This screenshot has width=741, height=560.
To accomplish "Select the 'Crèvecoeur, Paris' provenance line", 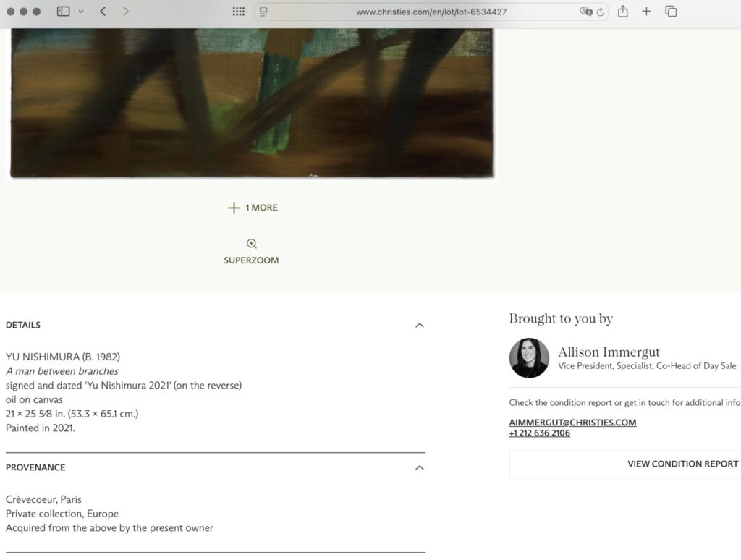I will pyautogui.click(x=43, y=499).
